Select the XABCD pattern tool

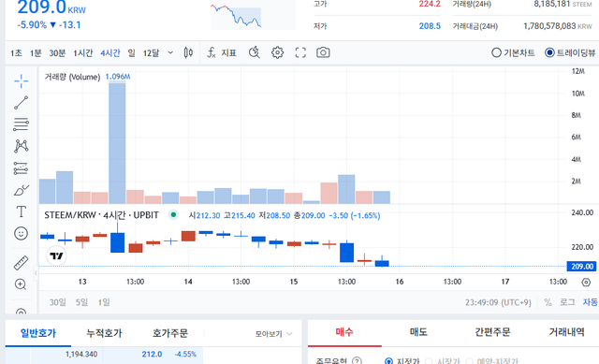(x=21, y=146)
